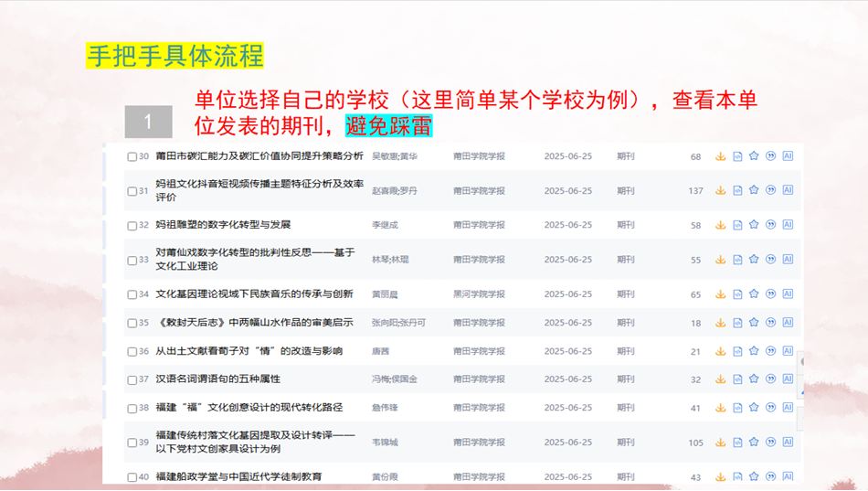This screenshot has width=868, height=491.
Task: Click the AI icon for 汉语名词谓语句的五种属性
Action: coord(788,379)
